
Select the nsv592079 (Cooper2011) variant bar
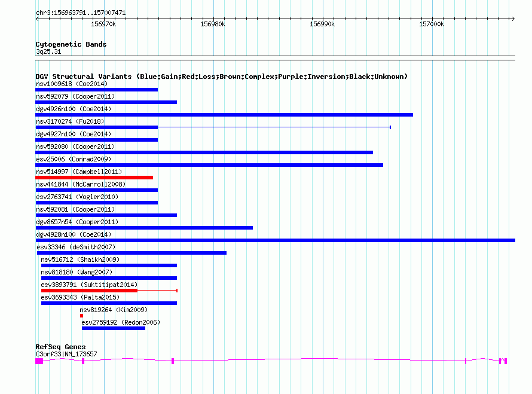106,102
